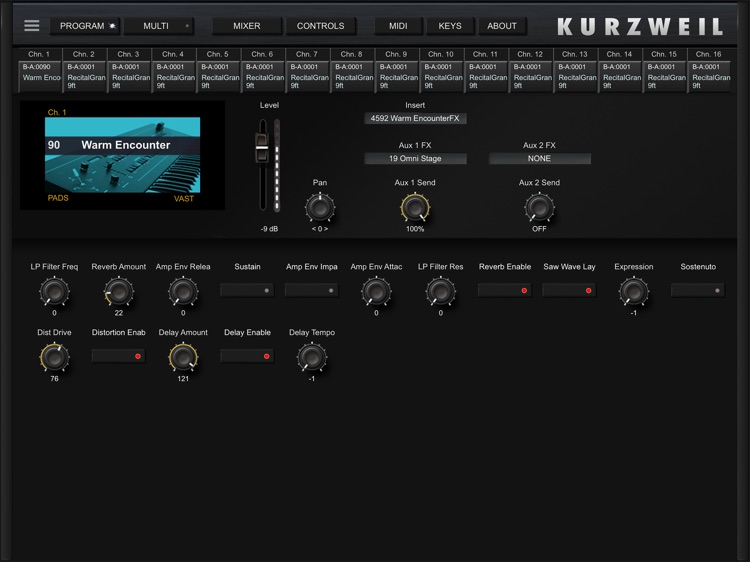The image size is (750, 562).
Task: Click the Aux 1 Send knob
Action: [x=415, y=208]
